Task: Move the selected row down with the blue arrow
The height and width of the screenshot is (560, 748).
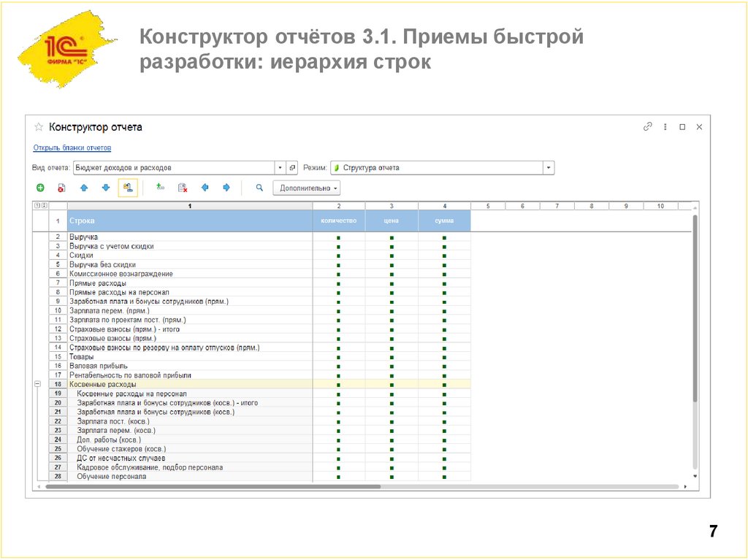Action: (x=105, y=188)
